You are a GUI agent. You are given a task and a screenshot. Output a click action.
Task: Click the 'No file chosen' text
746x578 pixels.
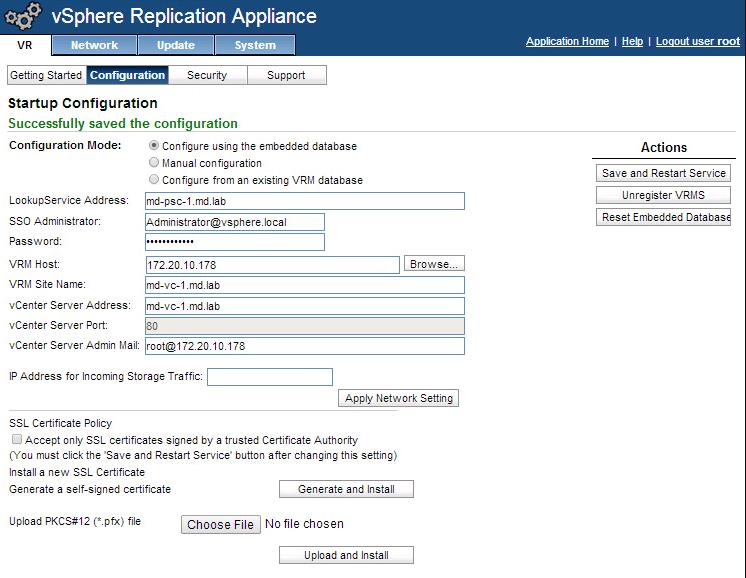pos(304,524)
